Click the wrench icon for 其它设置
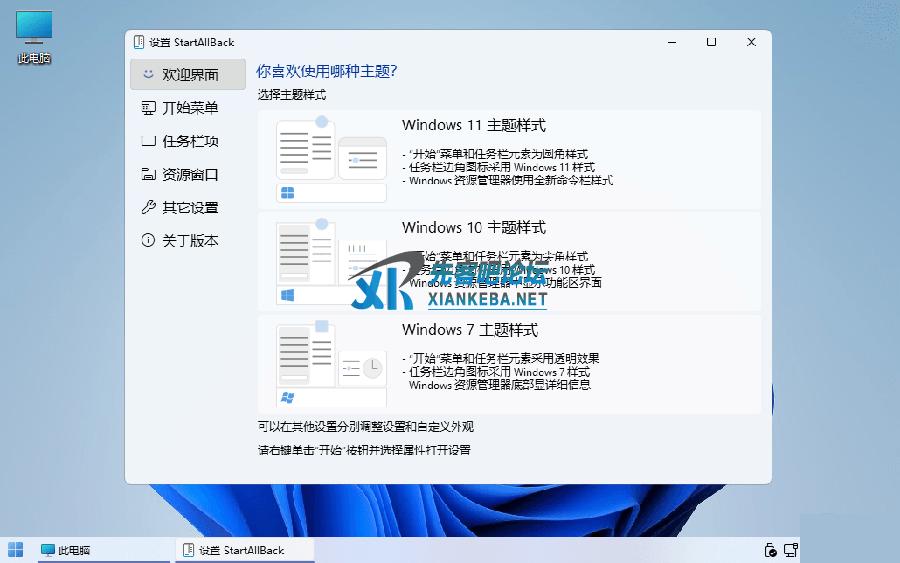The height and width of the screenshot is (563, 900). tap(148, 207)
